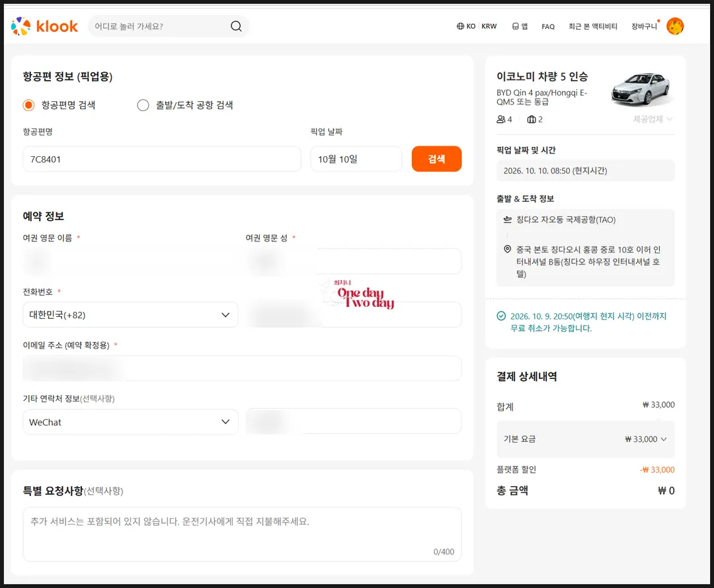Image resolution: width=714 pixels, height=588 pixels.
Task: Open 최근 본 액티비티 menu
Action: (592, 26)
